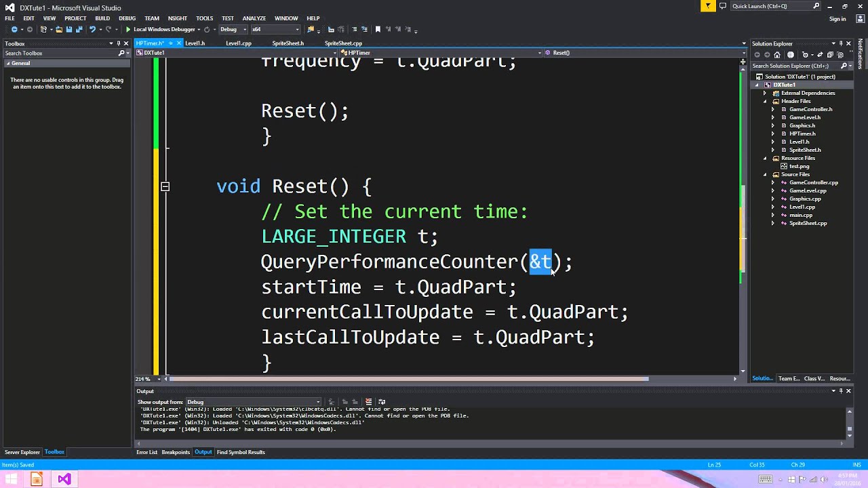Click the Clear All icon in Output panel
The width and height of the screenshot is (868, 488).
tap(368, 401)
